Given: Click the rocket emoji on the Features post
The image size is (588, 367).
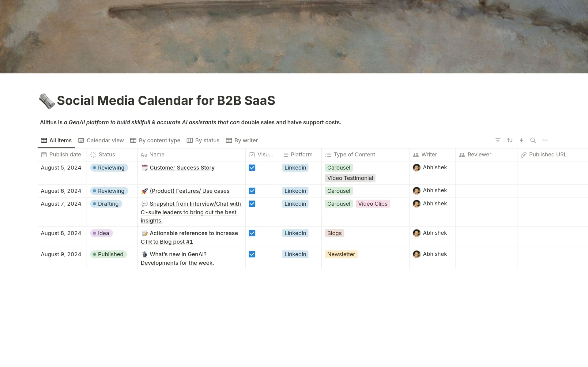Looking at the screenshot, I should 145,191.
